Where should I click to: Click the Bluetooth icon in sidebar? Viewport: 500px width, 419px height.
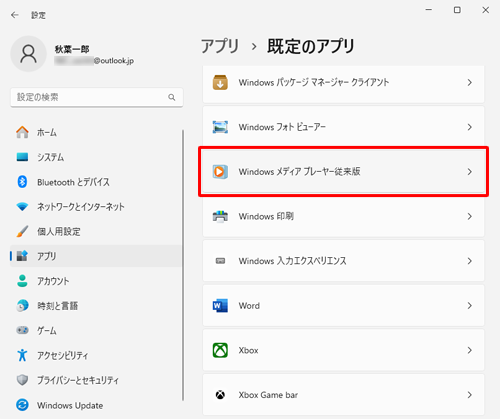(22, 182)
